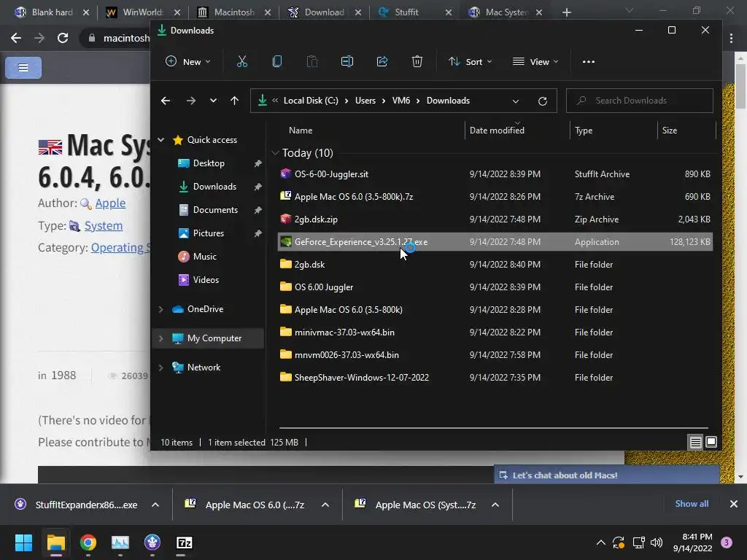
Task: Open the See more ellipsis menu
Action: (589, 61)
